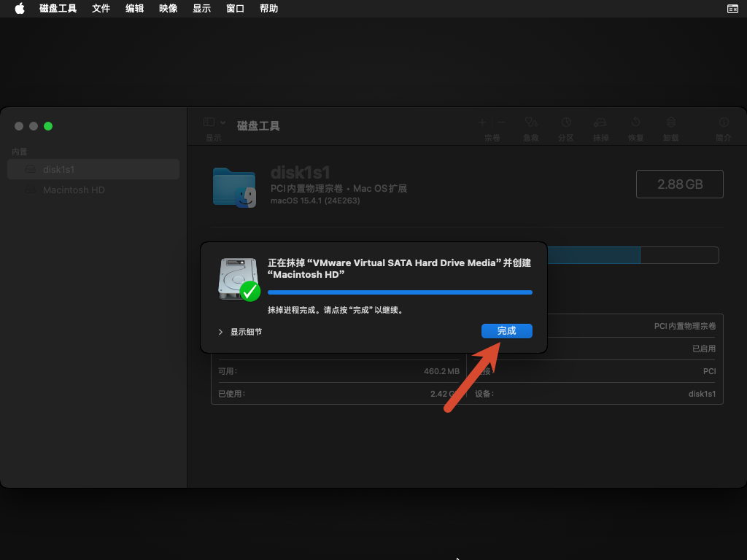
Task: Click the 已启用 value
Action: [x=704, y=349]
